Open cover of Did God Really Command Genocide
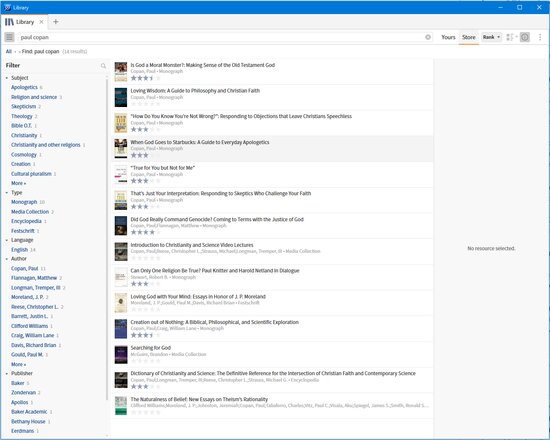 click(121, 226)
